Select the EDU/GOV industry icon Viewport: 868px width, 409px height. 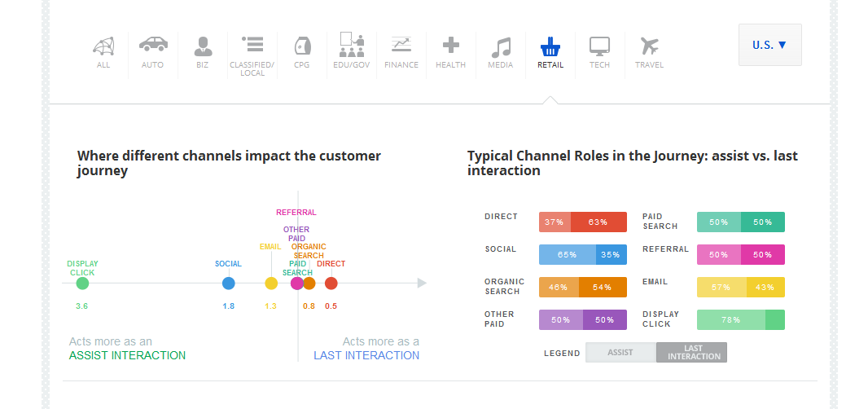click(x=352, y=46)
